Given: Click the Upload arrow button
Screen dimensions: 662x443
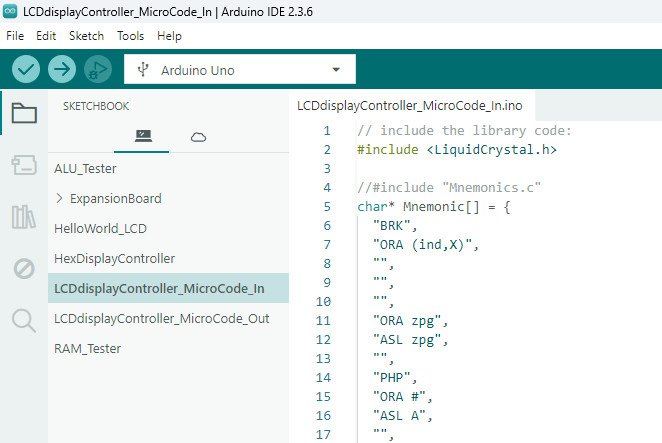Looking at the screenshot, I should coord(62,69).
